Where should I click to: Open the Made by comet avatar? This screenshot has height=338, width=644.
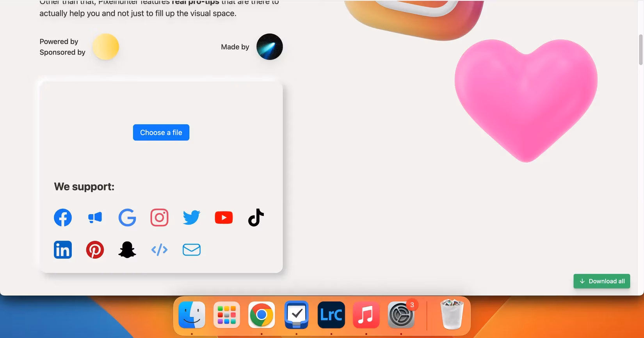269,47
